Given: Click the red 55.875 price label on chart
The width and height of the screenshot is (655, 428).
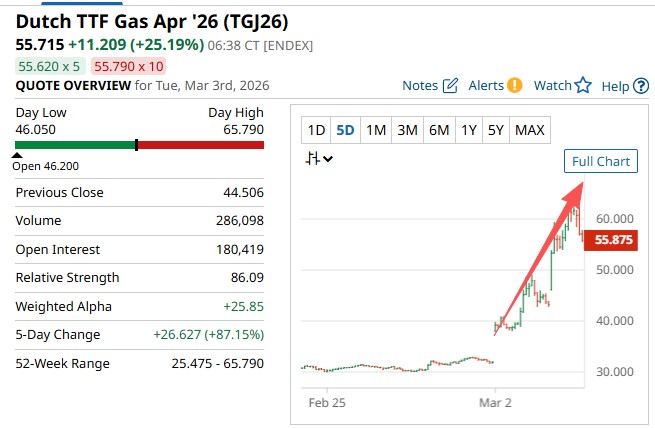Looking at the screenshot, I should click(613, 239).
